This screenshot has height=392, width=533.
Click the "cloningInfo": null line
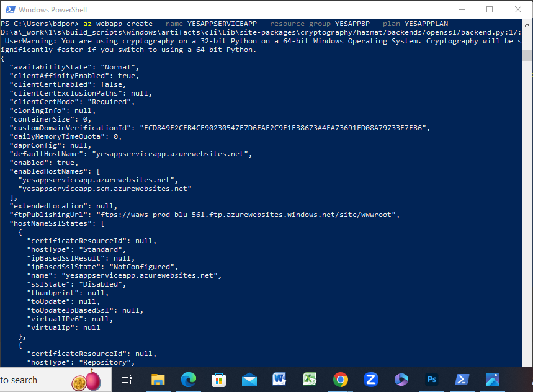click(x=53, y=111)
